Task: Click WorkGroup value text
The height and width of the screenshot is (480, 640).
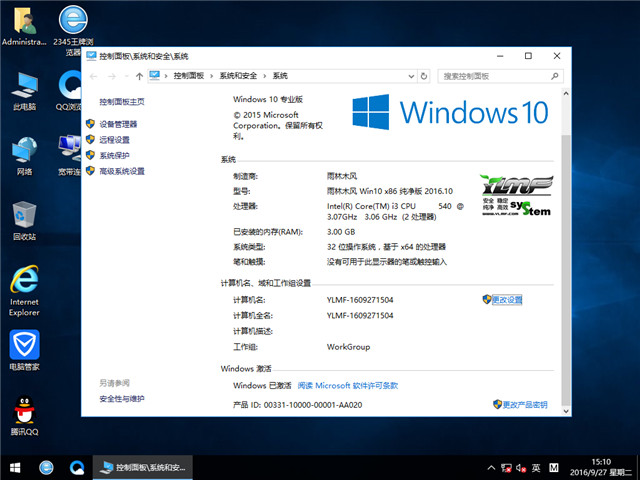Action: click(348, 347)
